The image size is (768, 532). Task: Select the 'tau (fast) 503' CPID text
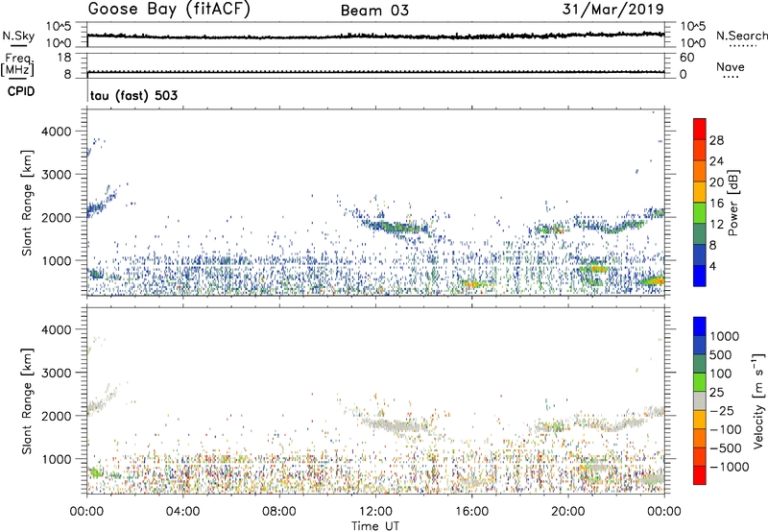[133, 95]
